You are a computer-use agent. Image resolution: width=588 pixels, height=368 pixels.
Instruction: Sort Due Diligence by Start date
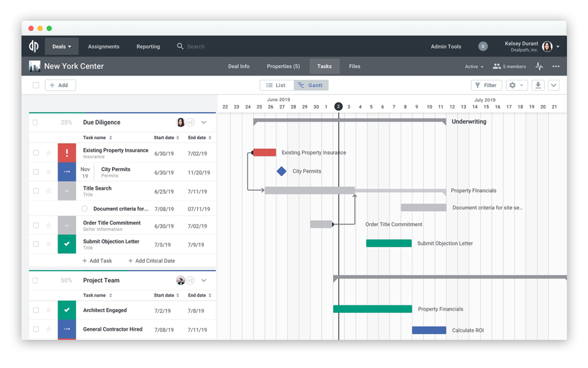pos(167,137)
